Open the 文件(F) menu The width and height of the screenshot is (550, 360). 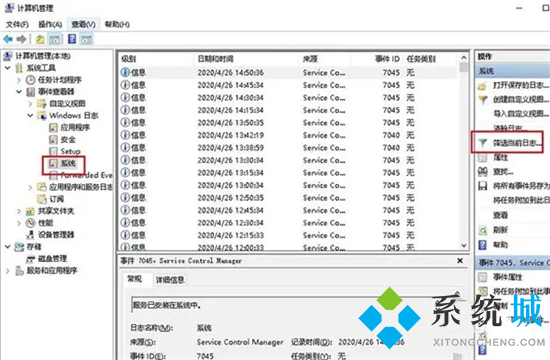(17, 24)
